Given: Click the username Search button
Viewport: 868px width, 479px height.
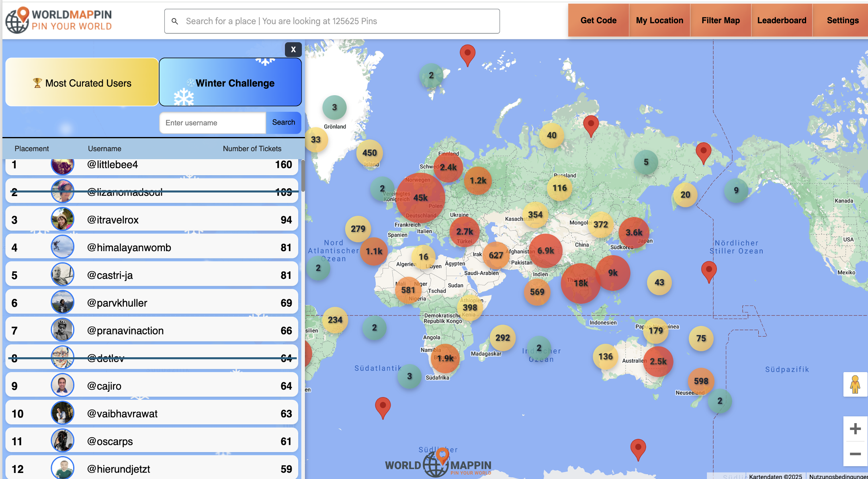Looking at the screenshot, I should pos(283,123).
